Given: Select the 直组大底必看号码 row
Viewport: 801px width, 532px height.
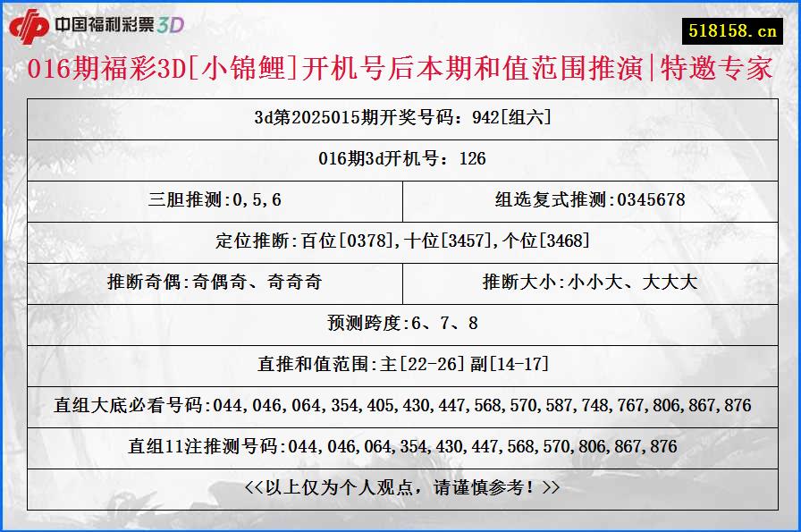Looking at the screenshot, I should click(x=400, y=402).
